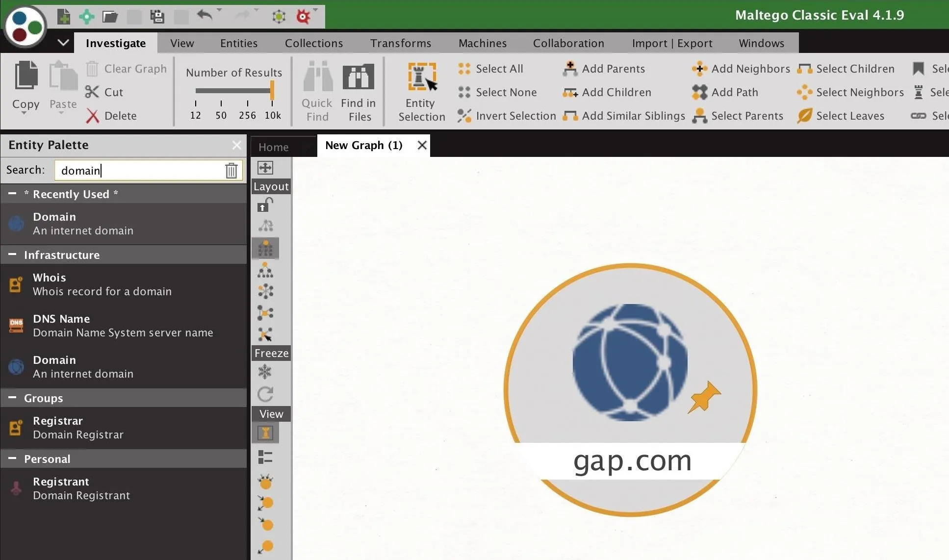Click the green node graph icon in title bar
Image resolution: width=949 pixels, height=560 pixels.
[x=279, y=17]
